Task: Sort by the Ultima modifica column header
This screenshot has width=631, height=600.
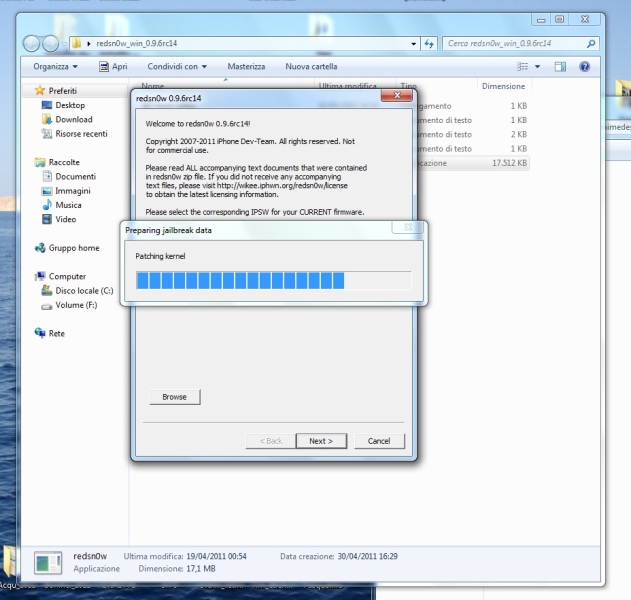Action: (348, 86)
